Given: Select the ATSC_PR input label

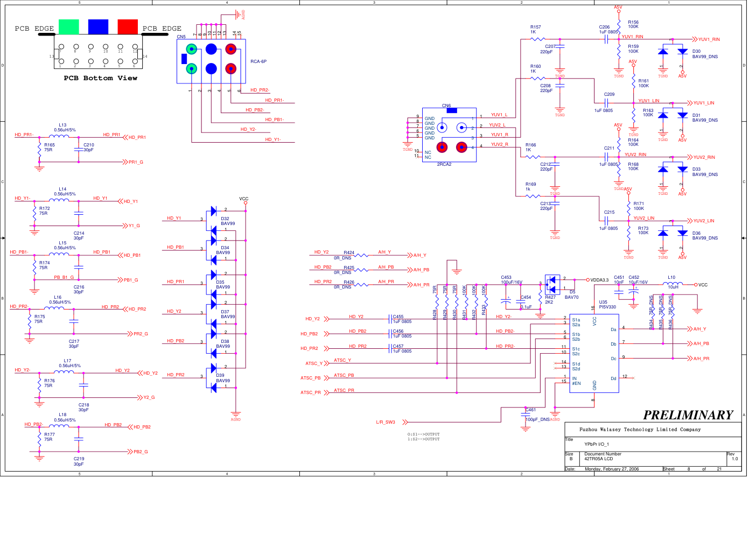Looking at the screenshot, I should pos(310,392).
